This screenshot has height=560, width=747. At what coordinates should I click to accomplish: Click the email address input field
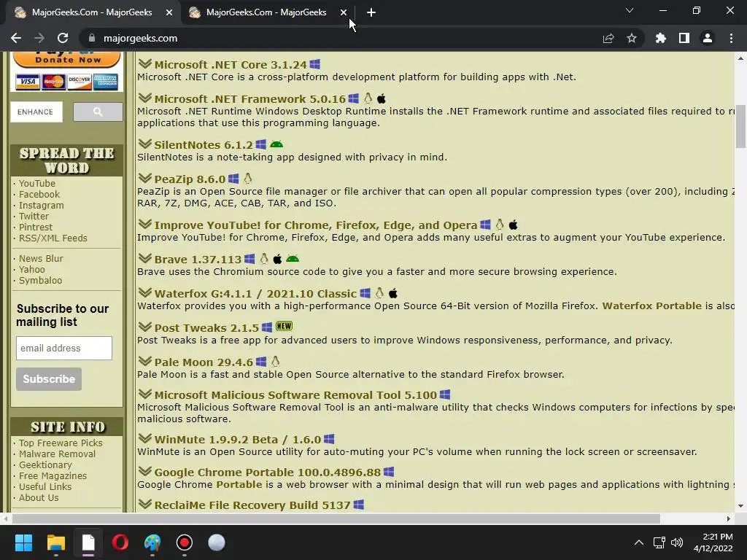click(64, 348)
